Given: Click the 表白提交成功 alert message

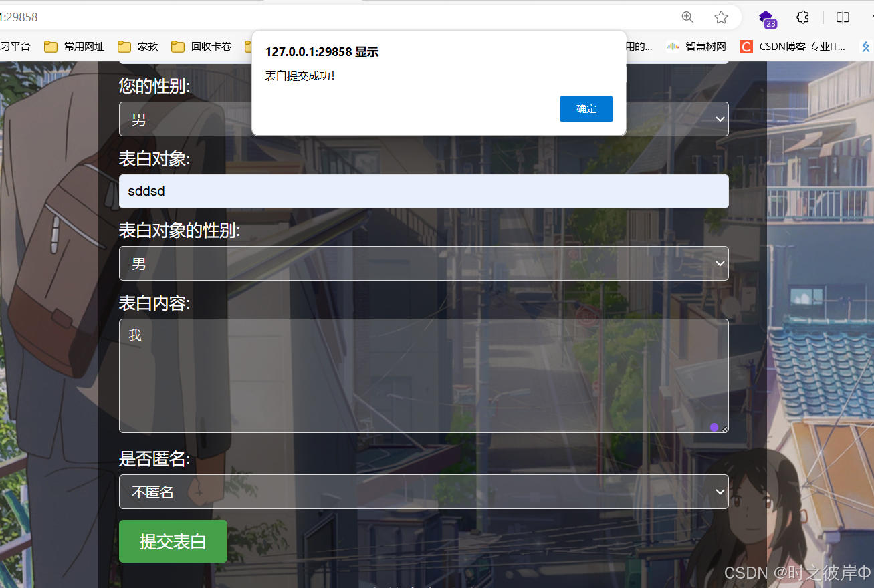Looking at the screenshot, I should click(x=300, y=76).
